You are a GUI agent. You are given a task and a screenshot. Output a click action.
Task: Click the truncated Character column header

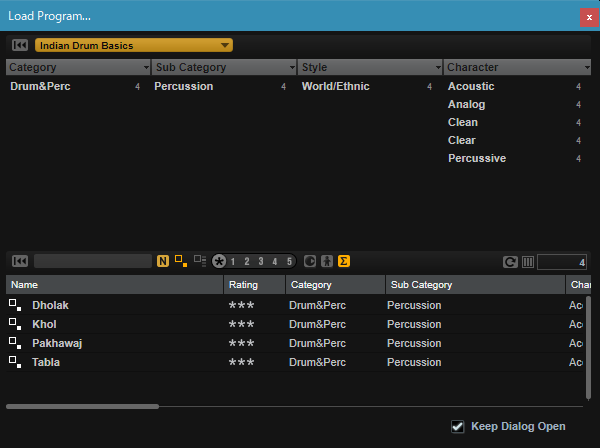pyautogui.click(x=579, y=285)
